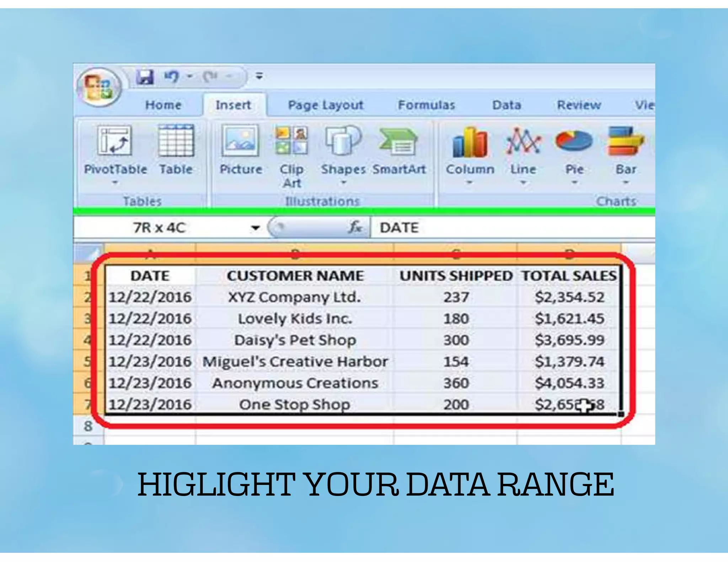Viewport: 728px width, 562px height.
Task: Click the SmartArt icon
Action: 398,142
